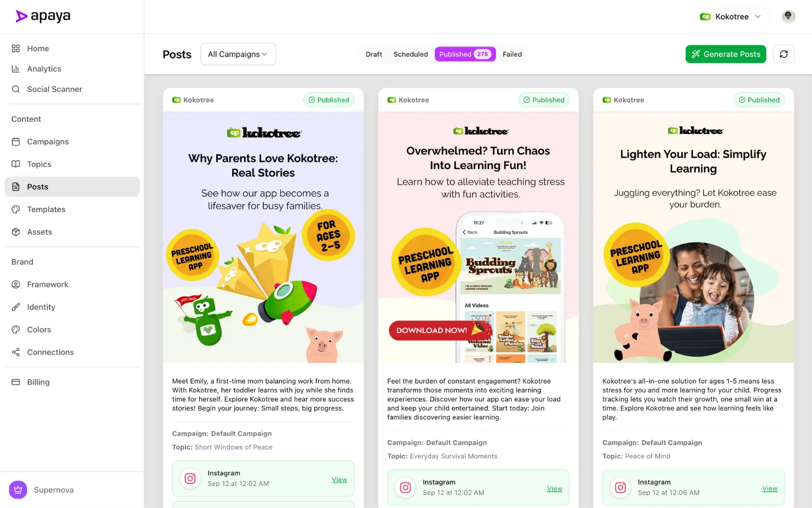The height and width of the screenshot is (508, 812).
Task: Open View link for Peace of Mind post
Action: 769,488
